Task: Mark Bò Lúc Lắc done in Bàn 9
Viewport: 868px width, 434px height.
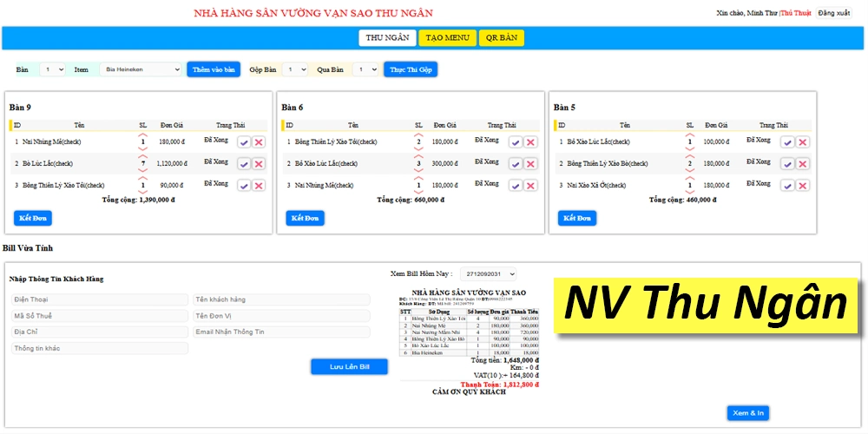Action: point(244,164)
